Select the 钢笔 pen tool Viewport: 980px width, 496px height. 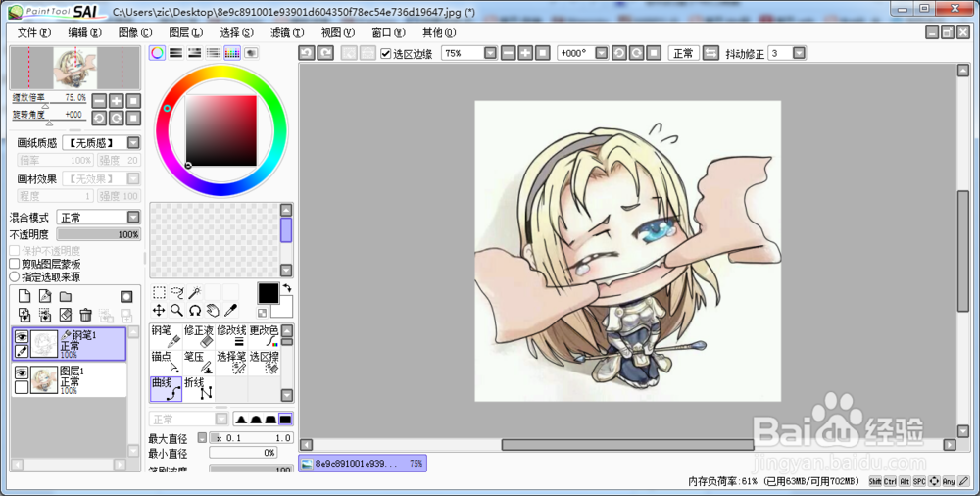[x=166, y=336]
